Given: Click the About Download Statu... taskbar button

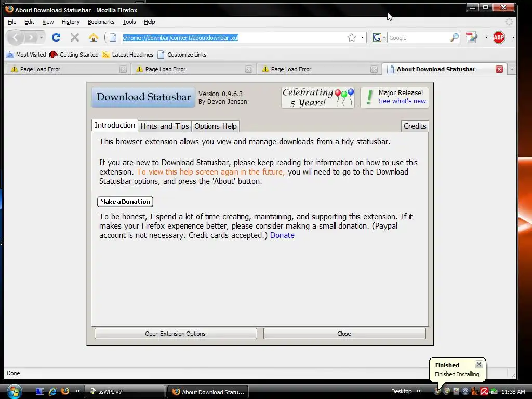Looking at the screenshot, I should pyautogui.click(x=208, y=392).
